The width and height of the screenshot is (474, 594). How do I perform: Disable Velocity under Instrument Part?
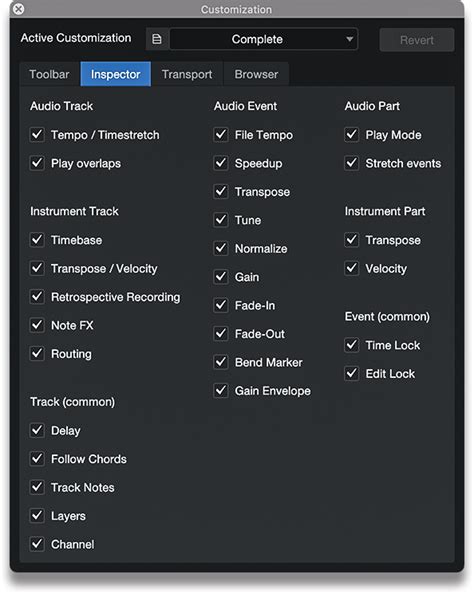click(x=352, y=268)
